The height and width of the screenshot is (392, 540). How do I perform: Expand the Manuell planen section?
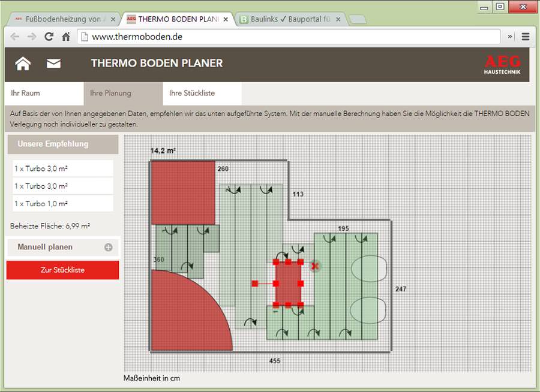tap(63, 247)
